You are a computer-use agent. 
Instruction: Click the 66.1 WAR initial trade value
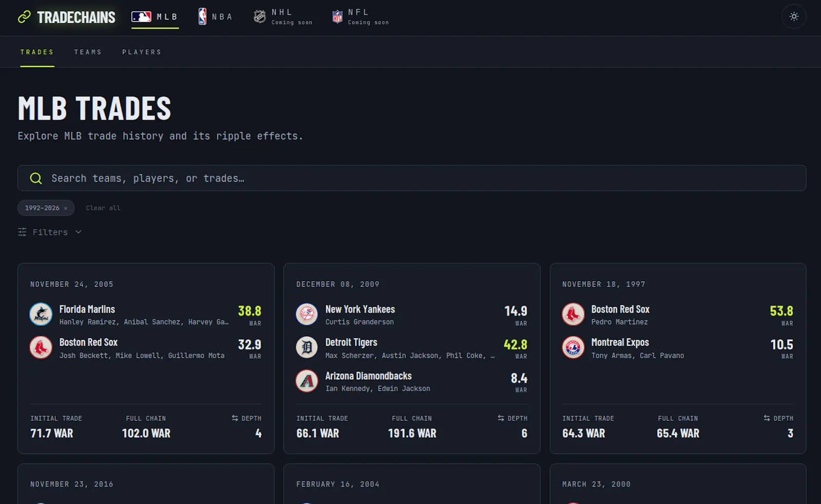pyautogui.click(x=318, y=434)
